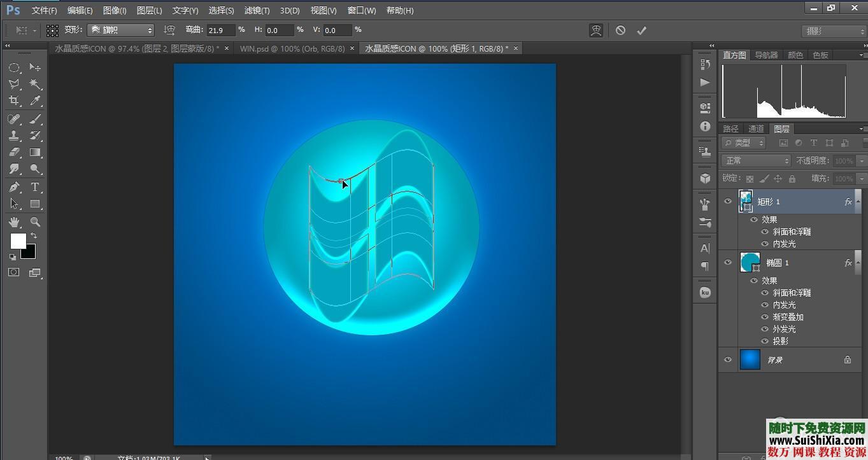Open the warp style 旗帜 dropdown

tap(121, 30)
